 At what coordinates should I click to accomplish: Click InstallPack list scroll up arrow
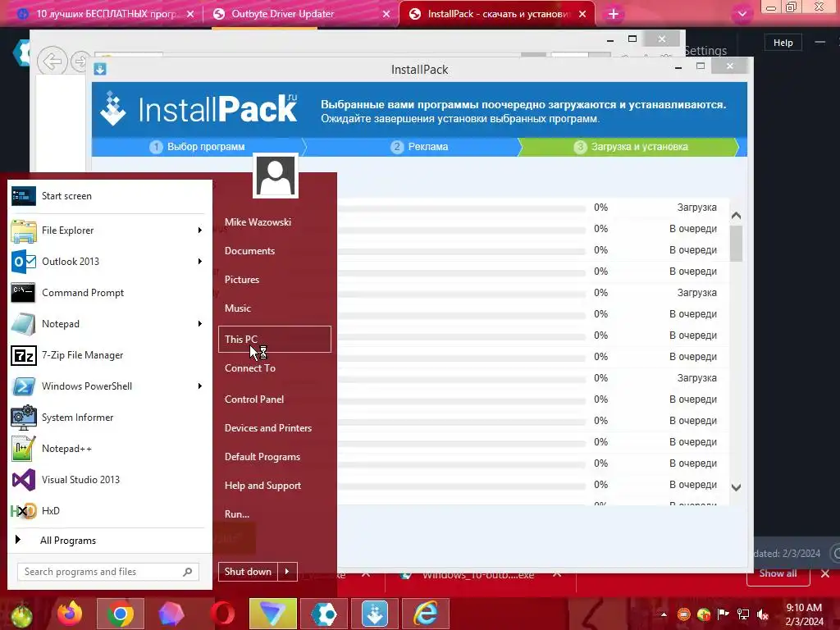click(x=736, y=216)
